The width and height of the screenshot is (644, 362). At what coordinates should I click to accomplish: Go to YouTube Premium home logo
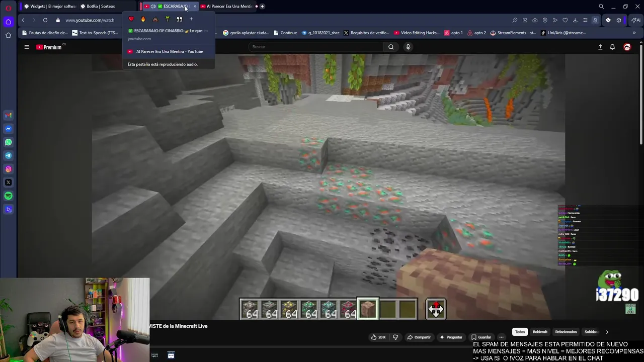tap(49, 47)
